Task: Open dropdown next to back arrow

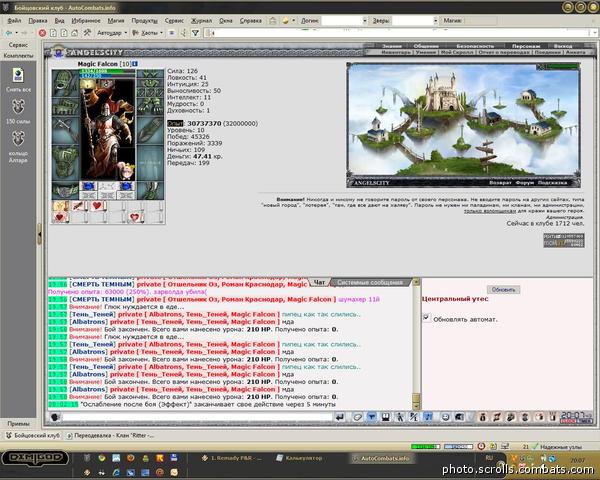Action: (x=16, y=33)
